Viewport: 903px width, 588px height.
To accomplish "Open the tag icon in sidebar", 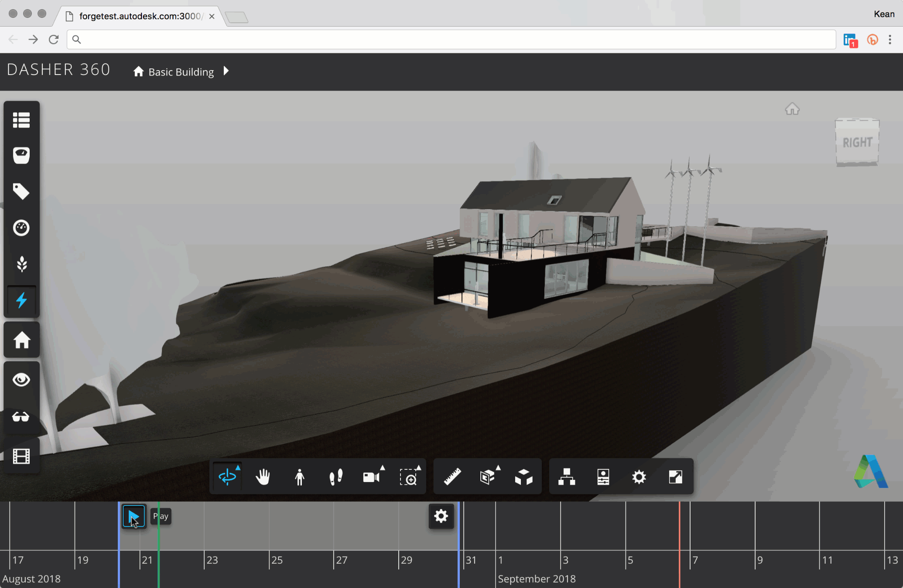I will [21, 191].
